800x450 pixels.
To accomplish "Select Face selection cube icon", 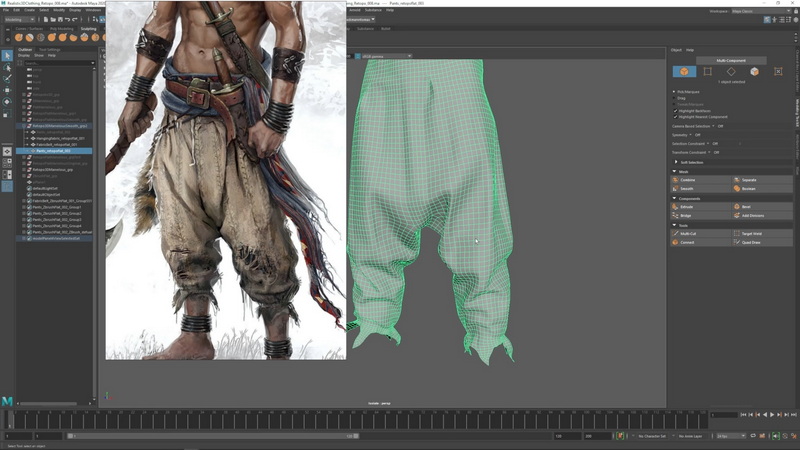I will (x=755, y=71).
